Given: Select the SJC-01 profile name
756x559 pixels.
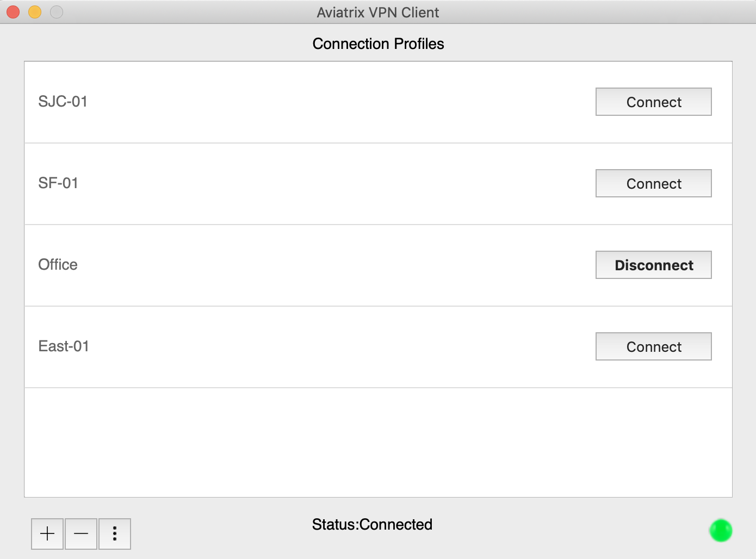Looking at the screenshot, I should [63, 102].
